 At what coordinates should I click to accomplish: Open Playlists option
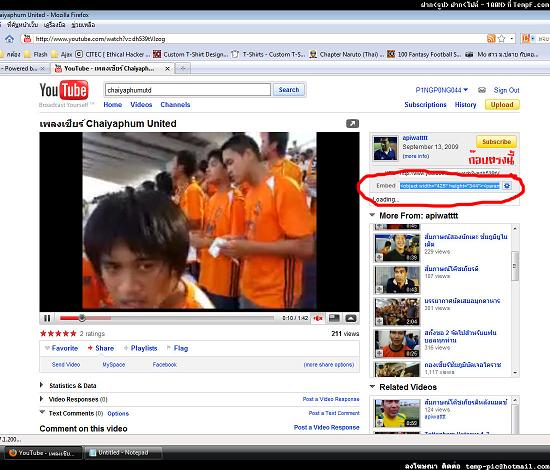pos(141,348)
